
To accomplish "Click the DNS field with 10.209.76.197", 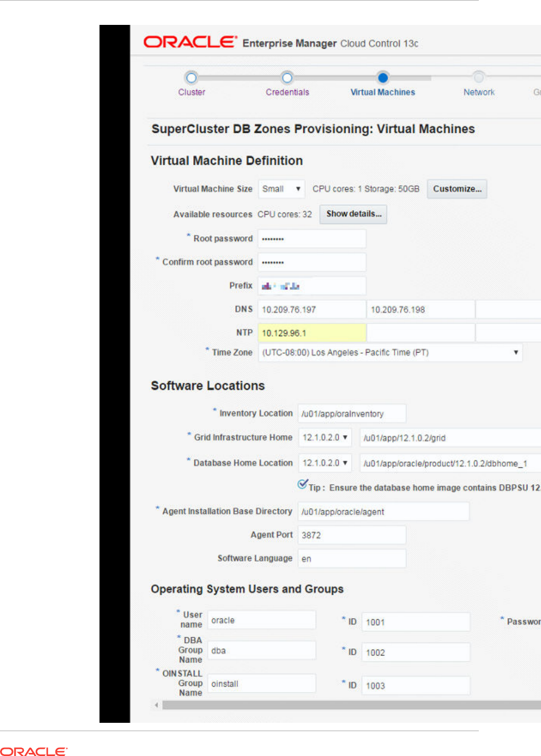I will pos(312,310).
